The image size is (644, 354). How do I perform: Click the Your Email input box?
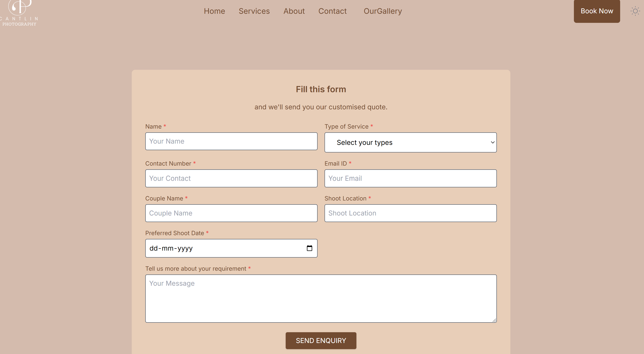(x=410, y=178)
